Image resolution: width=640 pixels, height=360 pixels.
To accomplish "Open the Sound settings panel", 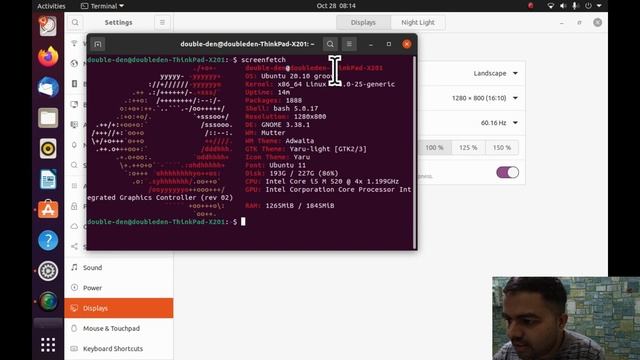I will [119, 267].
